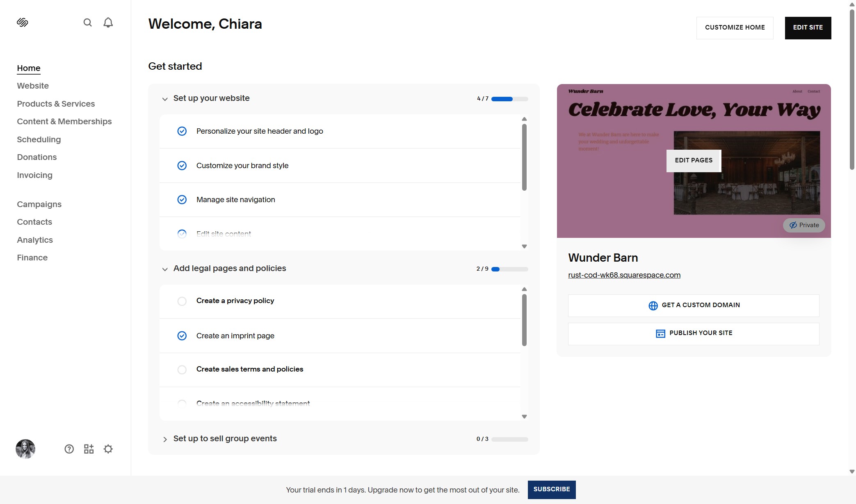
Task: Collapse the Set up your website section
Action: tap(165, 99)
